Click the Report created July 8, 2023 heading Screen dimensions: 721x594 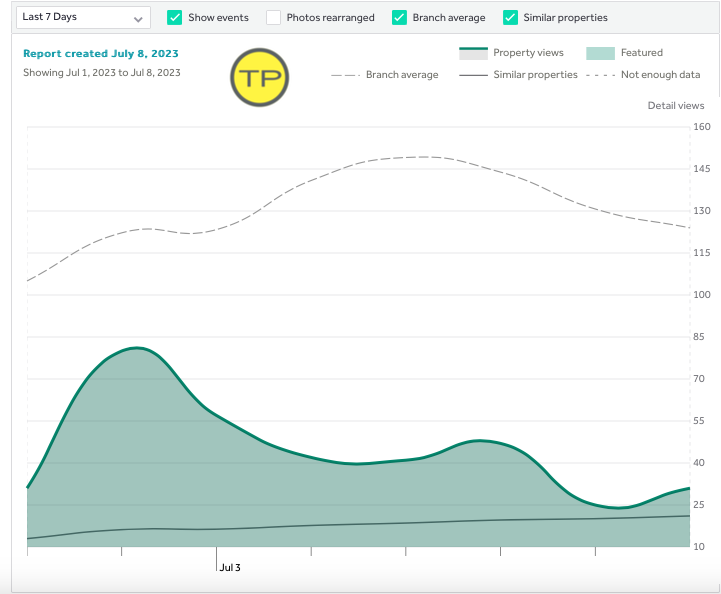[x=101, y=53]
